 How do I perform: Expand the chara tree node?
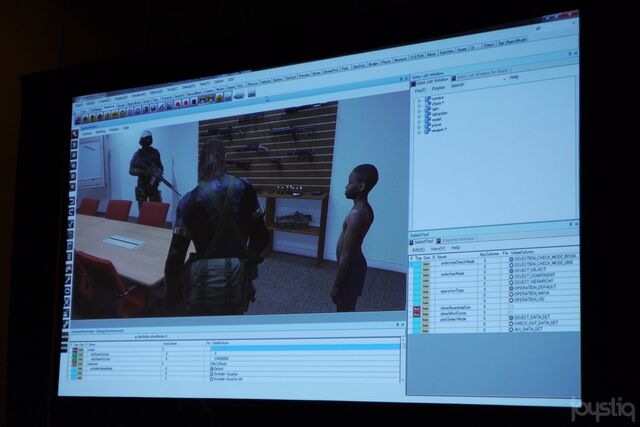pyautogui.click(x=419, y=106)
